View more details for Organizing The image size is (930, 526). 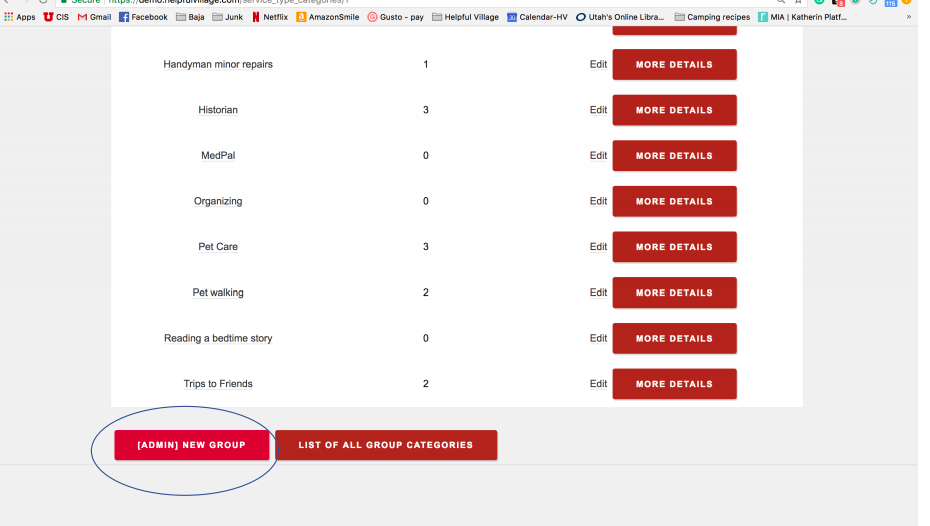[674, 201]
